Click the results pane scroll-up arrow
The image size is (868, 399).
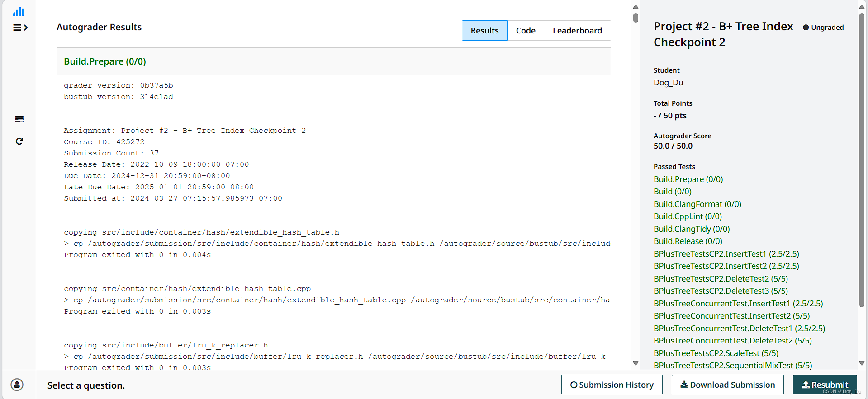pos(636,7)
